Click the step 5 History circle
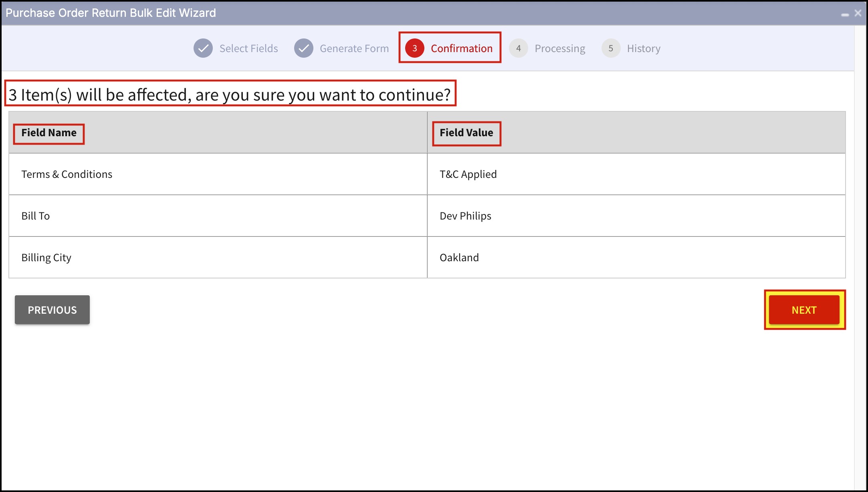This screenshot has width=868, height=492. 611,48
